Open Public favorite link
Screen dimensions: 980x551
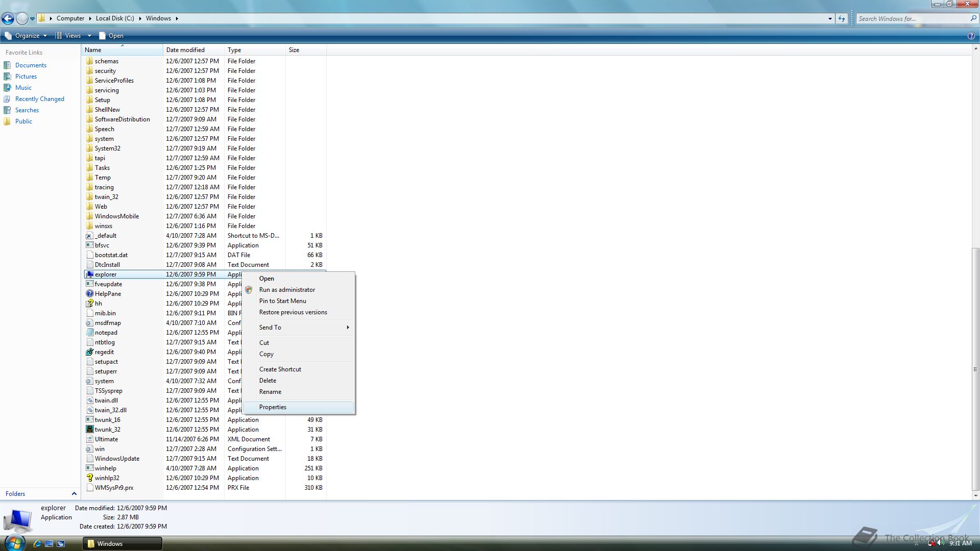pyautogui.click(x=23, y=121)
